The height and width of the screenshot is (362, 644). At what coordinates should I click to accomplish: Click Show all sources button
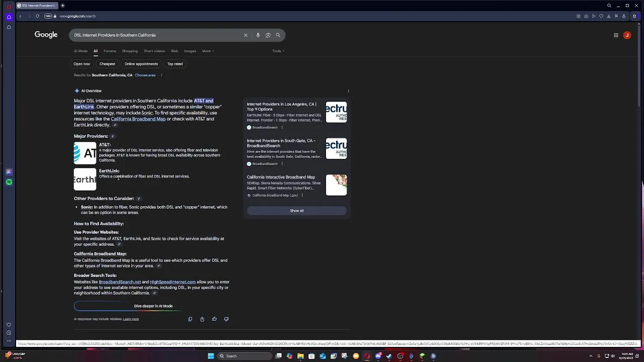point(296,211)
